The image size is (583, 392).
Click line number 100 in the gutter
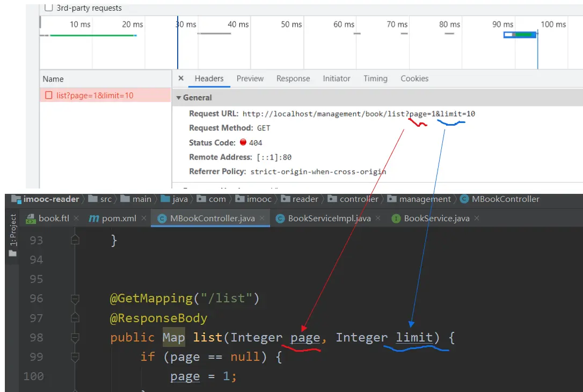click(33, 376)
